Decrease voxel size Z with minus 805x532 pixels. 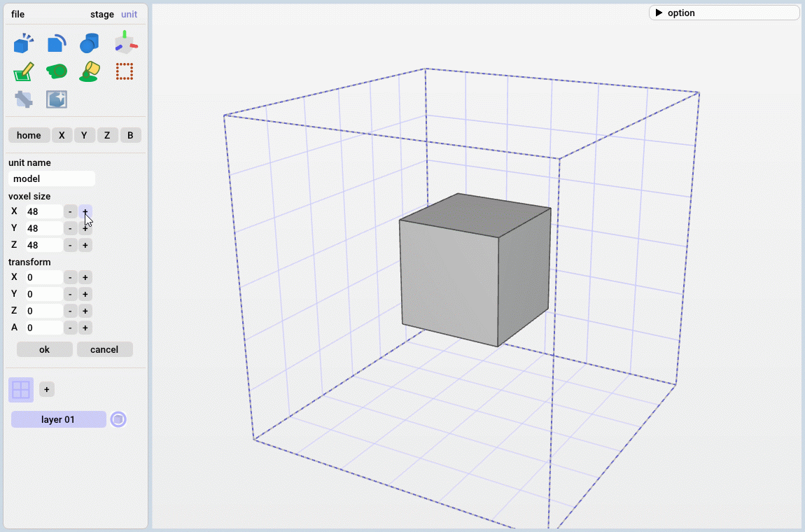click(x=70, y=246)
